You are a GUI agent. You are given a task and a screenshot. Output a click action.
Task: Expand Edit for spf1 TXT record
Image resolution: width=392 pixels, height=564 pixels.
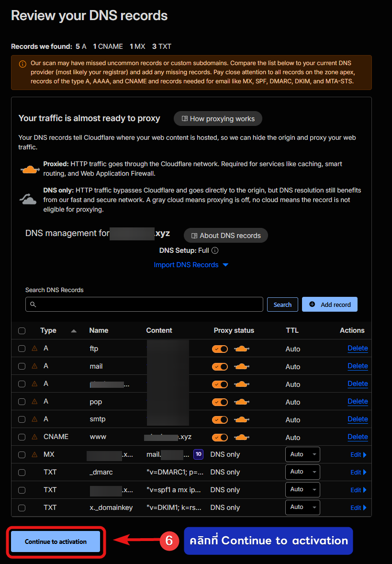[x=358, y=490]
